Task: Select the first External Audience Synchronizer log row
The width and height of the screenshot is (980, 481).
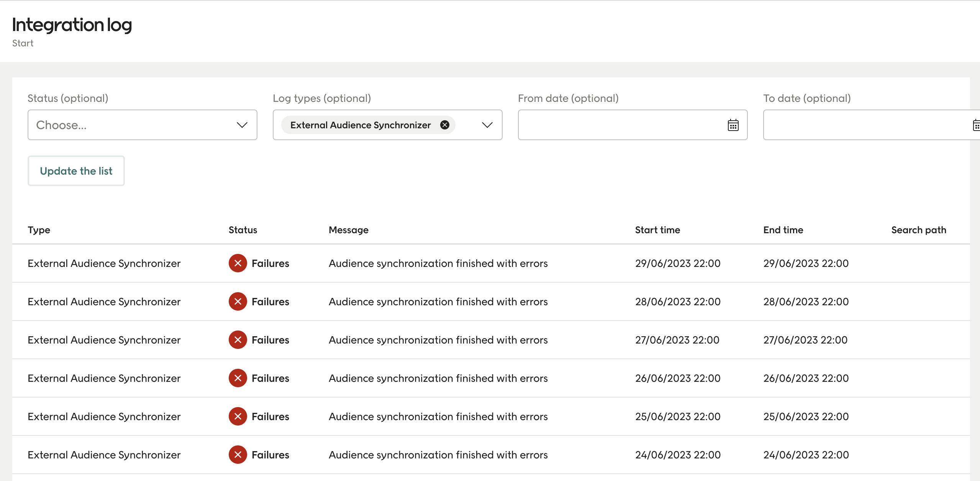Action: click(104, 263)
